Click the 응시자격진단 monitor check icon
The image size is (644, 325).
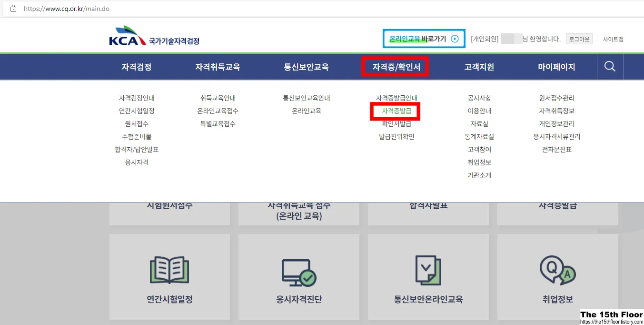point(298,273)
